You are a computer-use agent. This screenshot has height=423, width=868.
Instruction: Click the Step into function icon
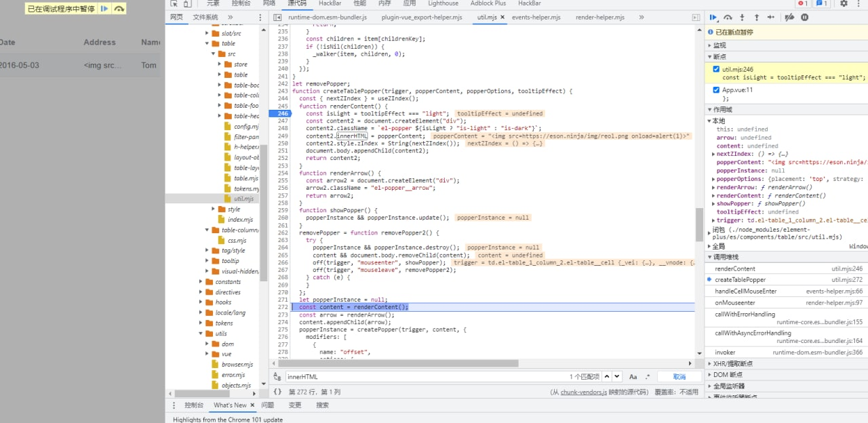pyautogui.click(x=742, y=18)
